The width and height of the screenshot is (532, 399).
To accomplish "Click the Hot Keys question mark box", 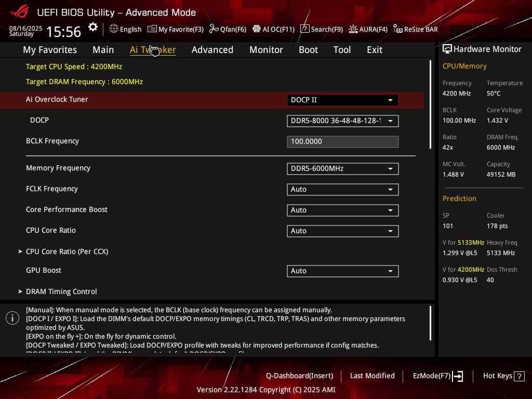I will pos(519,376).
